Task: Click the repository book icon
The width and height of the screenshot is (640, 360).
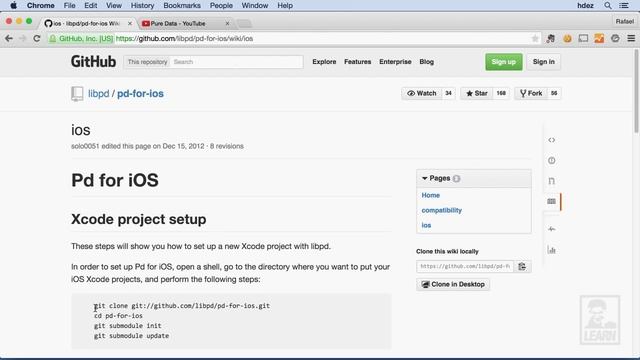Action: [x=77, y=93]
